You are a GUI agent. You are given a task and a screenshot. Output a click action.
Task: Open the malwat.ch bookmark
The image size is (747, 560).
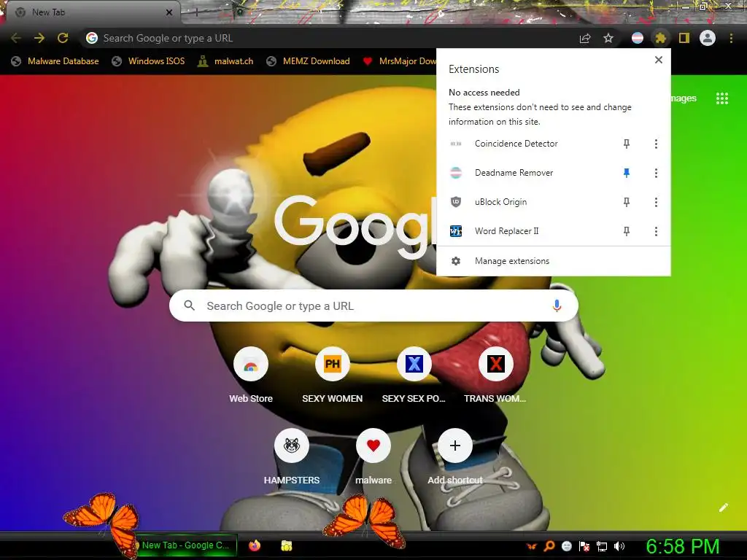point(226,61)
